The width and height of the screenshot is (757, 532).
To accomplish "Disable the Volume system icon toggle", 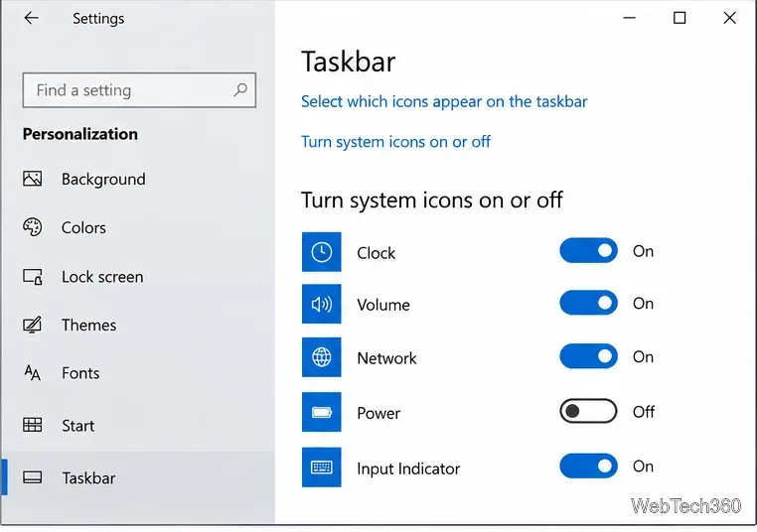I will pos(588,303).
